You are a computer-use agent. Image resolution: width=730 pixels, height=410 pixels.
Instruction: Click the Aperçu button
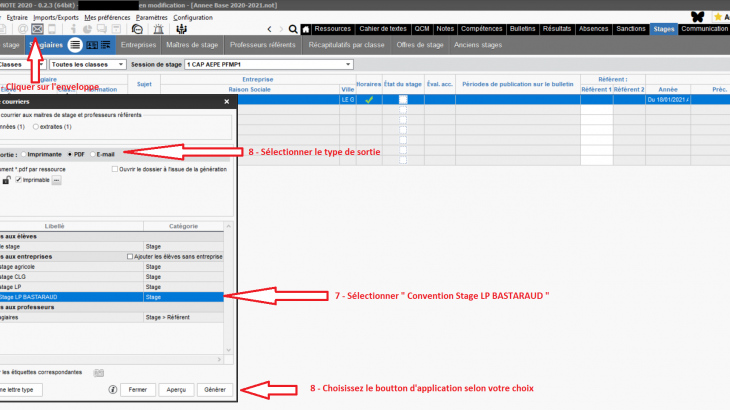(x=175, y=389)
